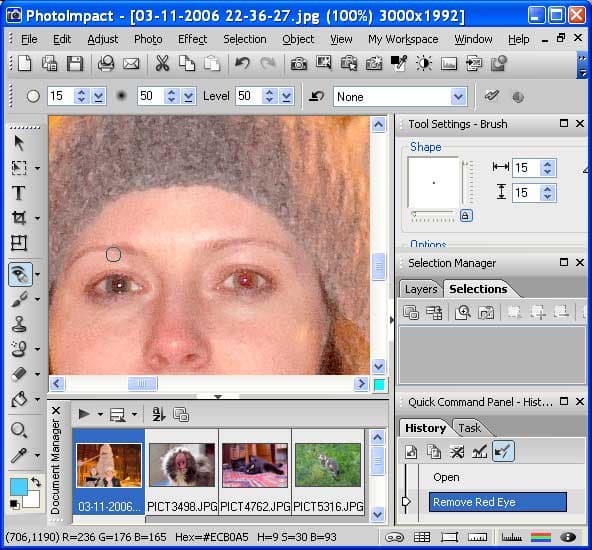Screen dimensions: 592x550
Task: Click the Undo arrow icon
Action: pyautogui.click(x=242, y=63)
